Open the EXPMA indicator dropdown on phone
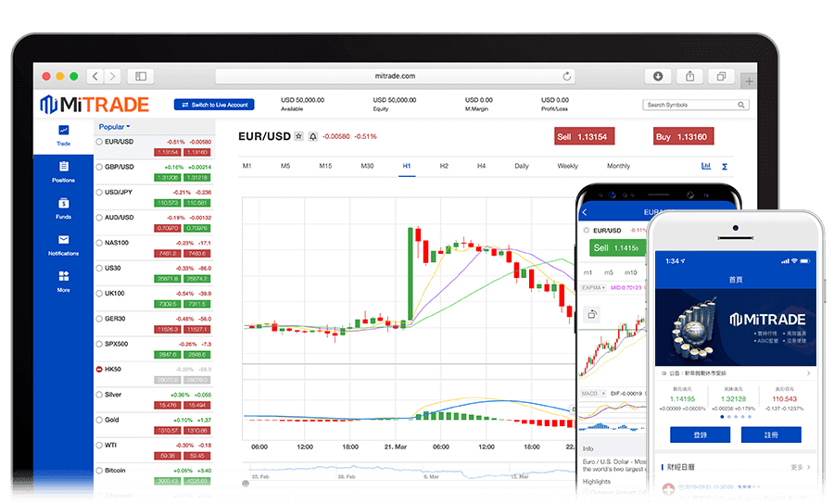Screen dimensions: 834x504 tap(593, 288)
